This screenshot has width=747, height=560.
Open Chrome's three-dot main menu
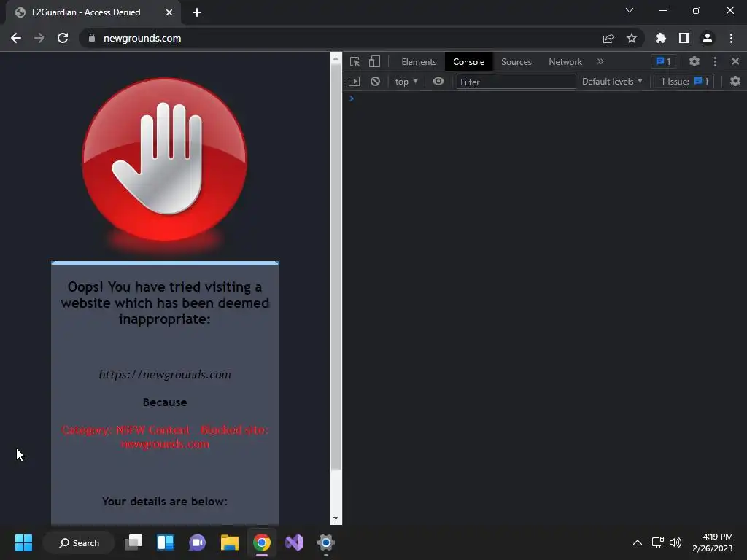(x=731, y=38)
